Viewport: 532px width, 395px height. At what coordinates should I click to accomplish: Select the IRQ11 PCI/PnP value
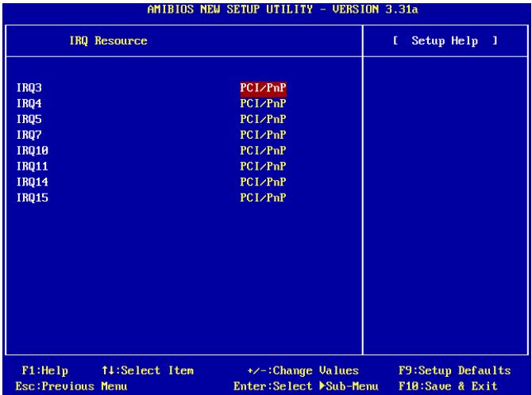click(263, 166)
